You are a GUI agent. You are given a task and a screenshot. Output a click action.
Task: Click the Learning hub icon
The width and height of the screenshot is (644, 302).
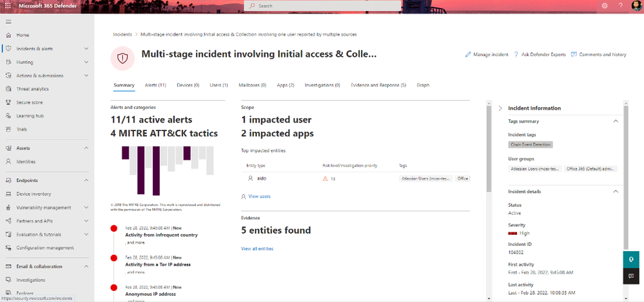coord(8,116)
